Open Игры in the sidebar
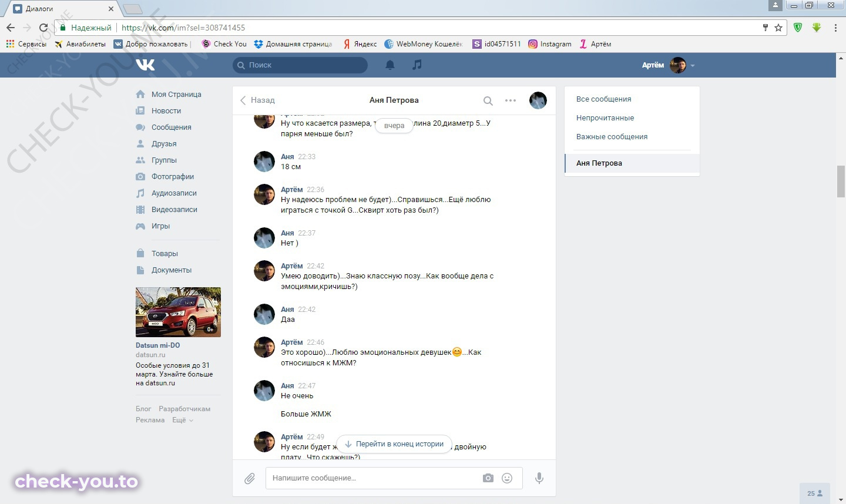Screen dimensions: 846x504 tap(160, 226)
